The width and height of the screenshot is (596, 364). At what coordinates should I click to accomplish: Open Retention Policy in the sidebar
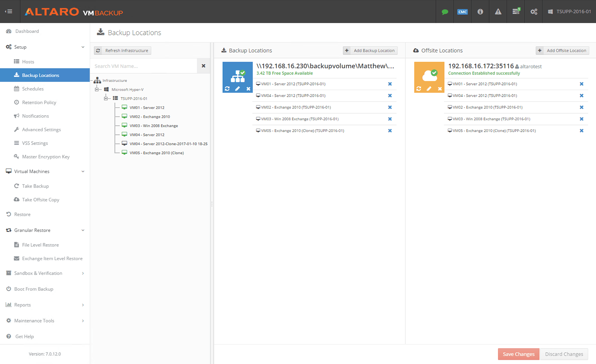[x=39, y=102]
